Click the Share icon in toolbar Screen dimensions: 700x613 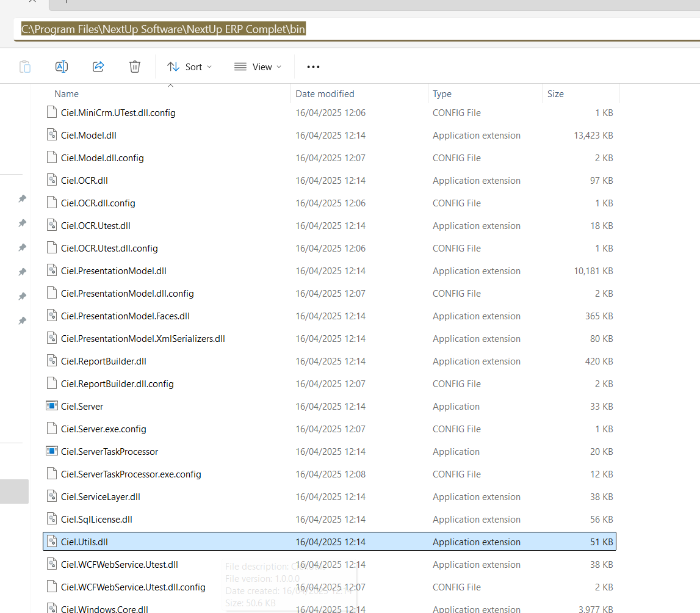[x=98, y=67]
